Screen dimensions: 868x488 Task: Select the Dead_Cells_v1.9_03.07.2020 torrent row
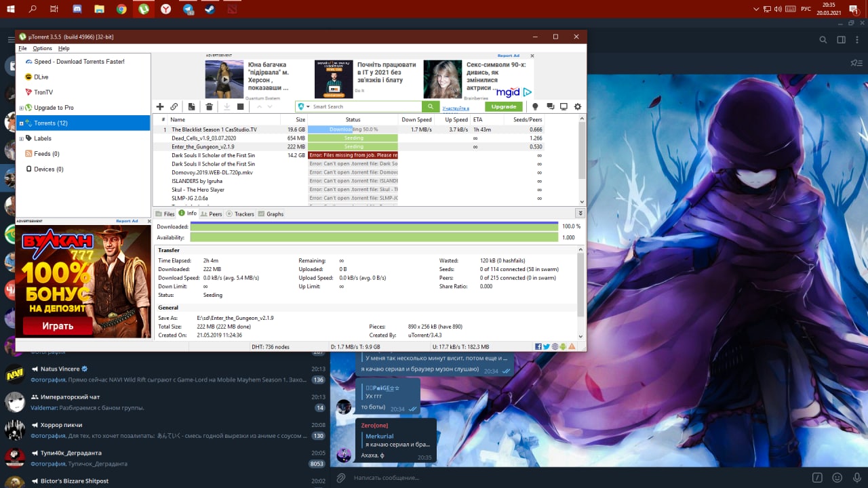point(349,138)
